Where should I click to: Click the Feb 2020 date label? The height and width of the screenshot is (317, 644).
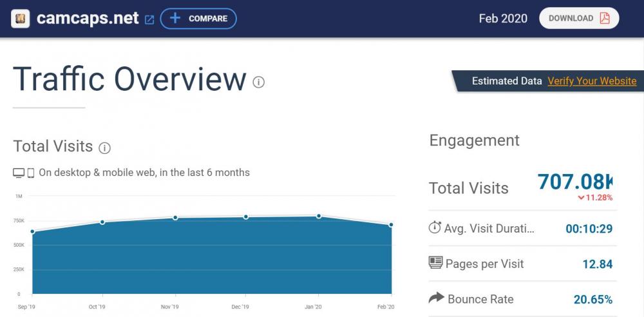click(x=502, y=19)
